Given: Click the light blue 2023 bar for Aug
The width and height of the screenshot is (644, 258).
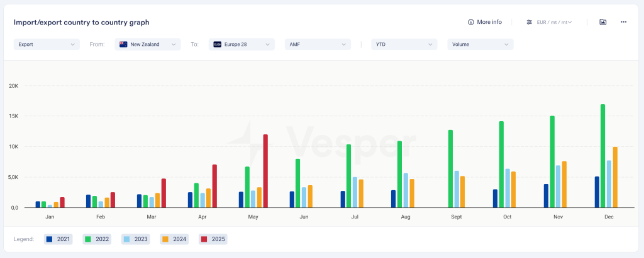Looking at the screenshot, I should (x=406, y=190).
